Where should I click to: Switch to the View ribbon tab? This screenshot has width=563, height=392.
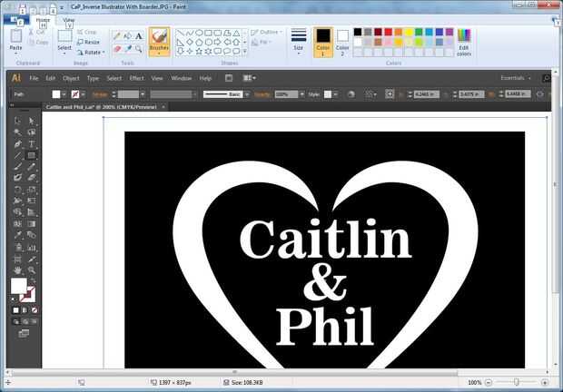pyautogui.click(x=69, y=20)
